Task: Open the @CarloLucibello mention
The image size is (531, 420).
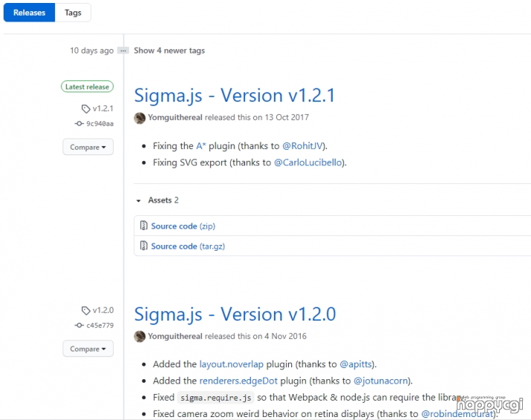Action: (x=307, y=163)
